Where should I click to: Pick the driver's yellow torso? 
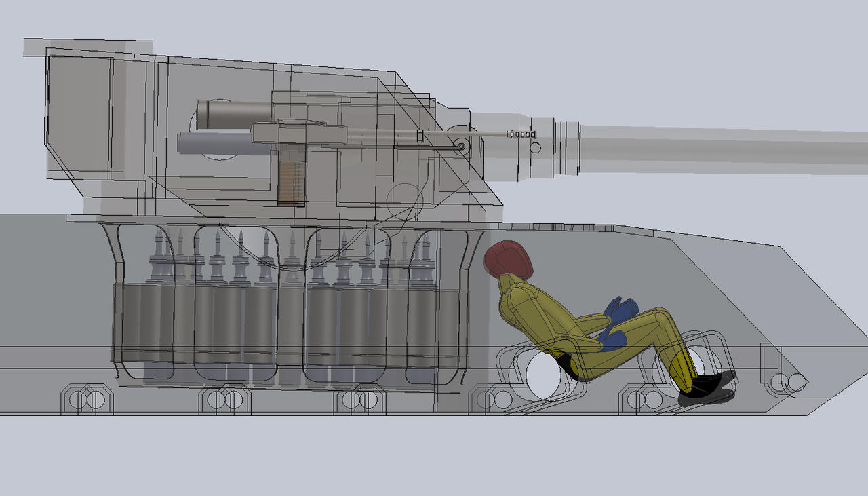pos(541,312)
